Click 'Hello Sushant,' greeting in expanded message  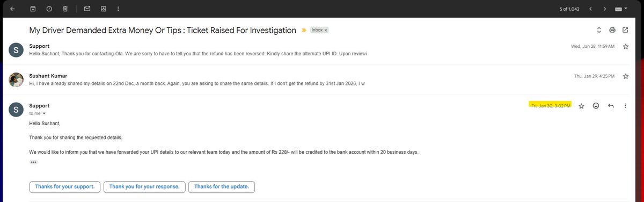[45, 124]
